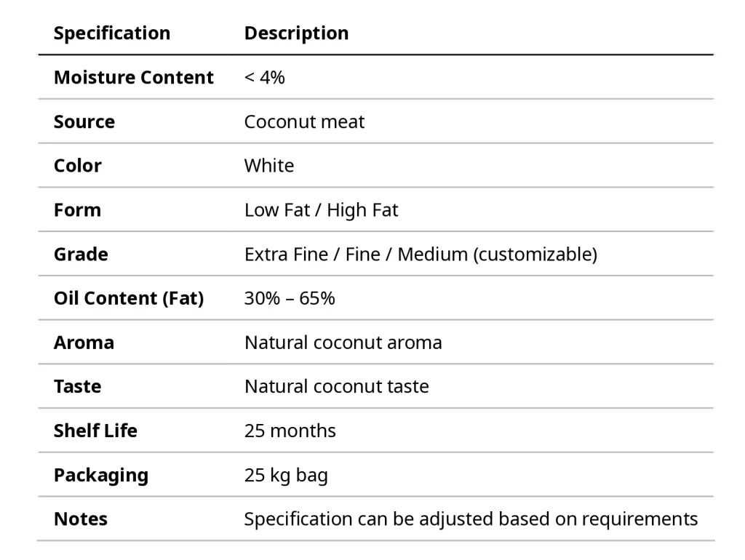Select the Shelf Life row label
The image size is (745, 560).
pyautogui.click(x=95, y=431)
